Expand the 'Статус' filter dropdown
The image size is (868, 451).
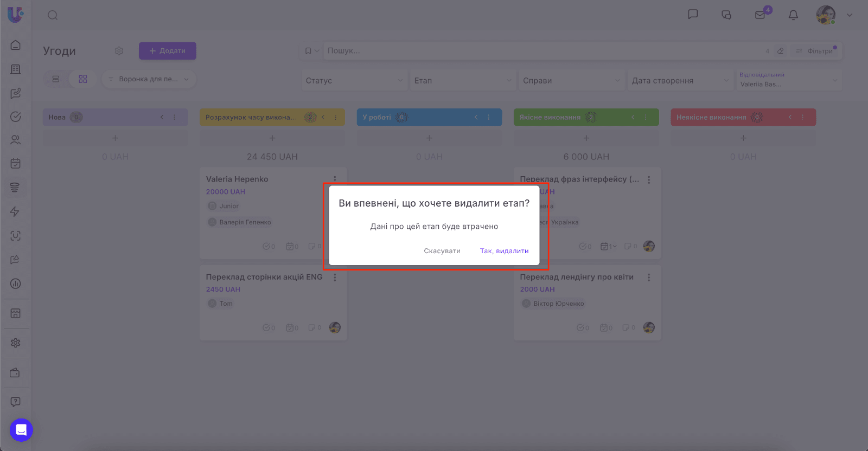[x=354, y=81]
